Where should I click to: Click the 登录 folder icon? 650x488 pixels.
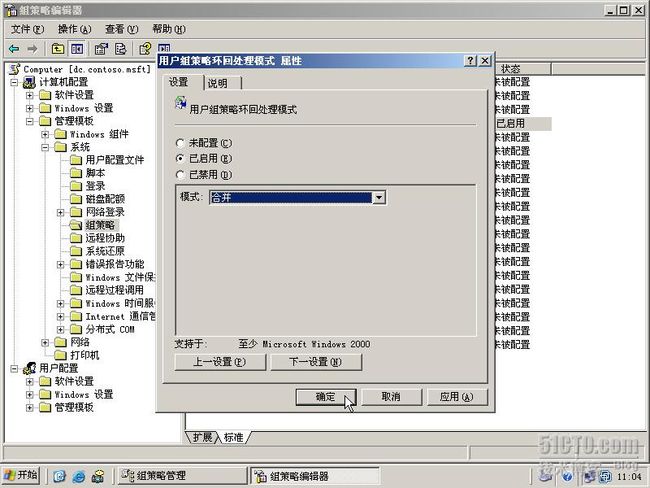pos(75,186)
